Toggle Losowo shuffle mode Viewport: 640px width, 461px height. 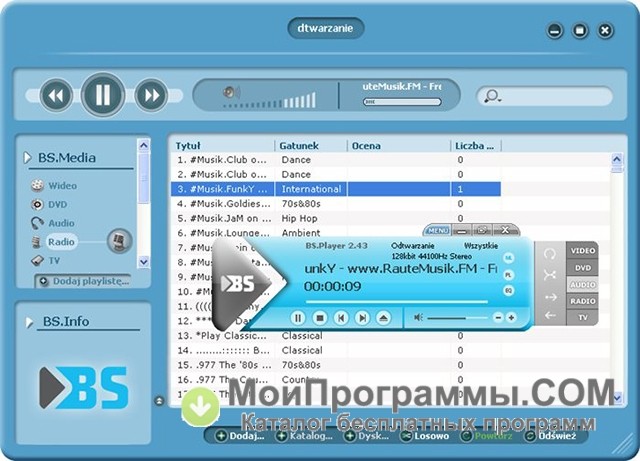[x=424, y=436]
